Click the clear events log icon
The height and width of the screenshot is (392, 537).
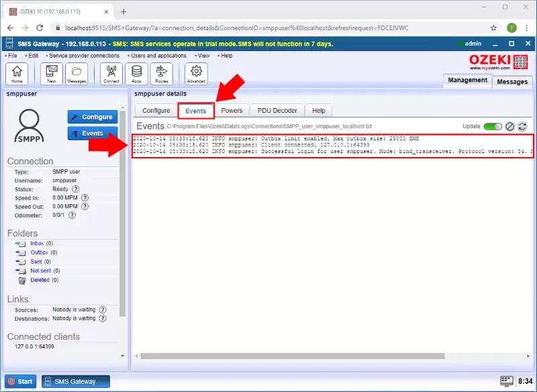(509, 126)
